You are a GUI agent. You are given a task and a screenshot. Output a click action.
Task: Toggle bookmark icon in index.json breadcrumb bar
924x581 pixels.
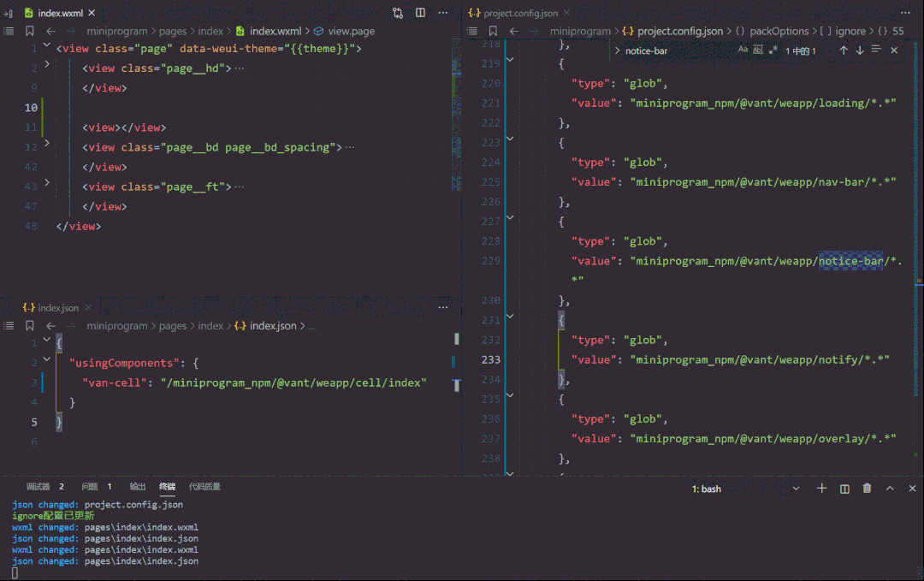click(29, 325)
